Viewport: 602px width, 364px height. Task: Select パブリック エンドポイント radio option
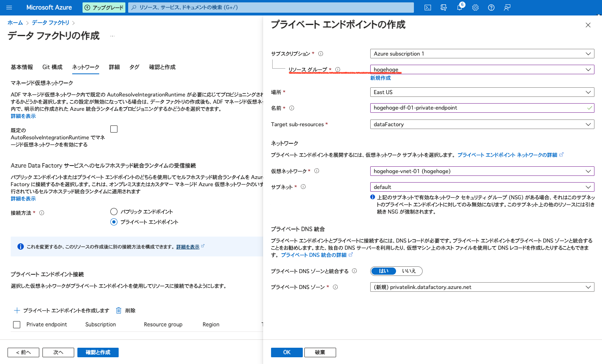pos(114,212)
